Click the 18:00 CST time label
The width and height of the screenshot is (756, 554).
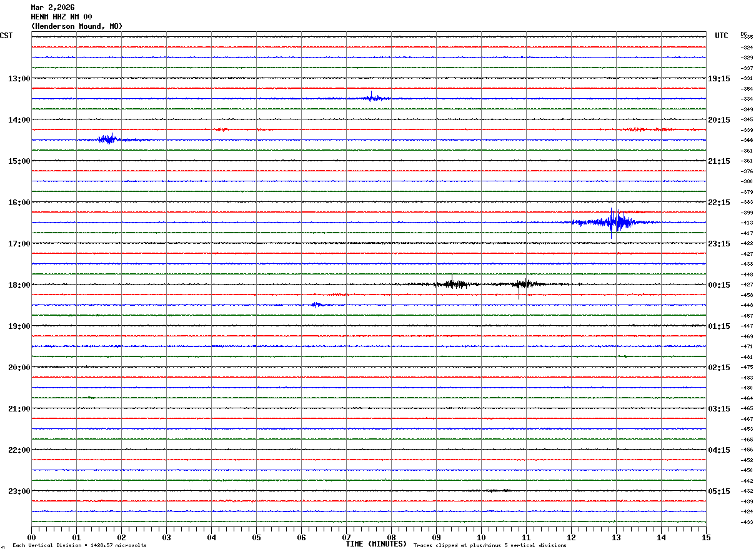19,285
